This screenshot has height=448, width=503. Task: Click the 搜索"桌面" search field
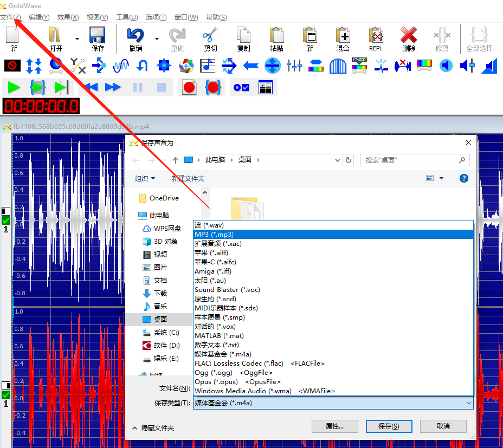point(410,160)
